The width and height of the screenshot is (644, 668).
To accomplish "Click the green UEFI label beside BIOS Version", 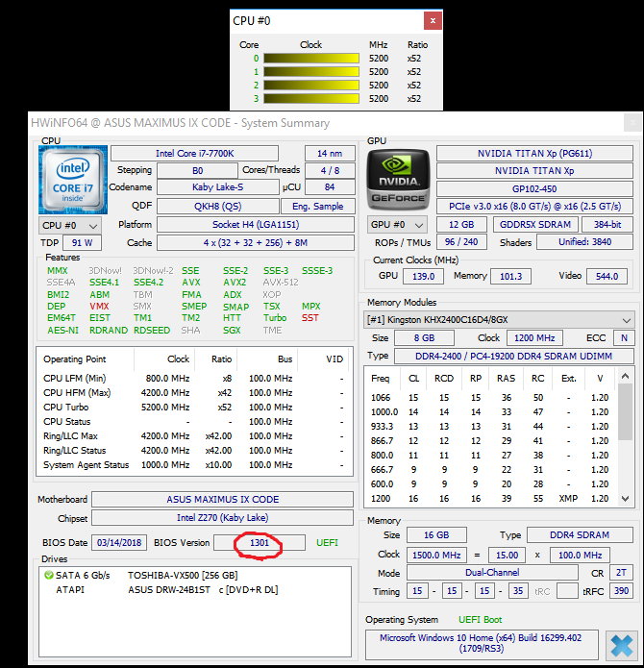I will [327, 543].
